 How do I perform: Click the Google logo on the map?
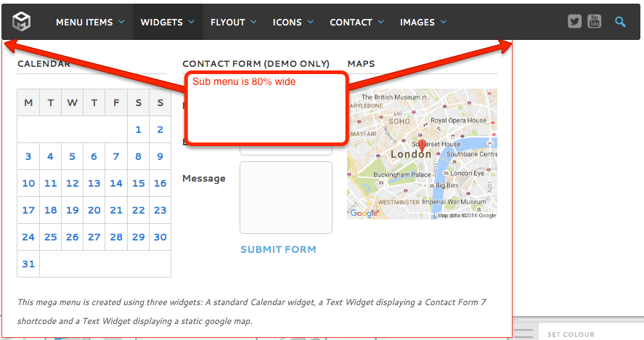click(x=364, y=213)
